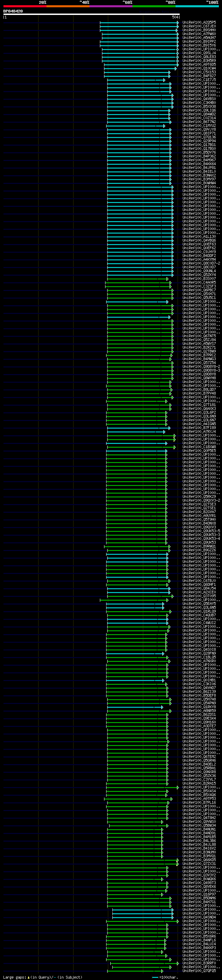Select the UniRef100_Q17BG1 entry
222x980 pixels.
pyautogui.click(x=199, y=145)
